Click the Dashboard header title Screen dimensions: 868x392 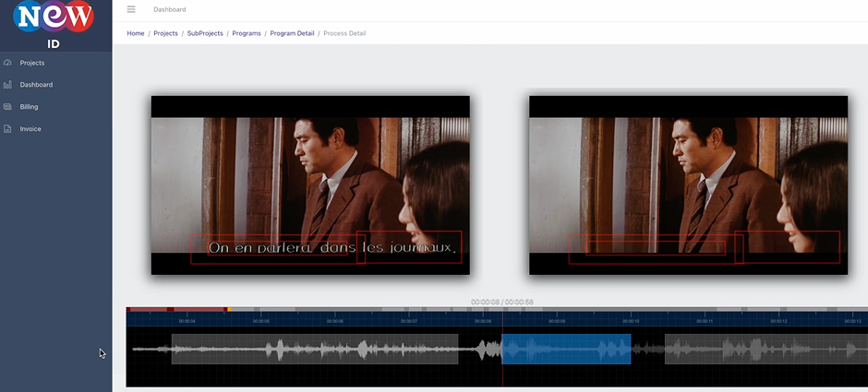169,9
